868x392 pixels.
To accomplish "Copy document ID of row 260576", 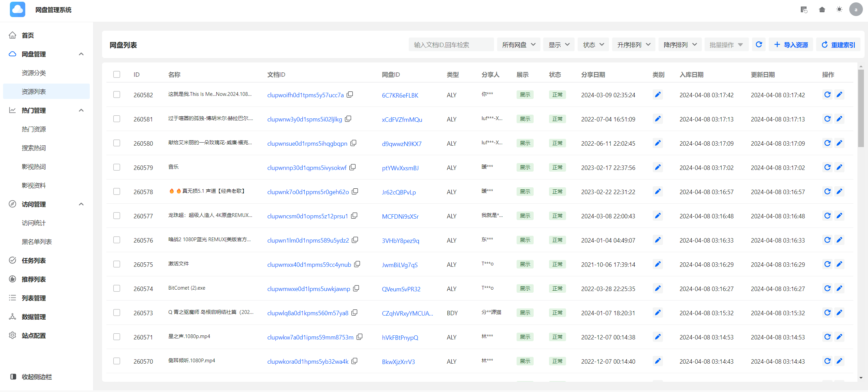I will 355,240.
